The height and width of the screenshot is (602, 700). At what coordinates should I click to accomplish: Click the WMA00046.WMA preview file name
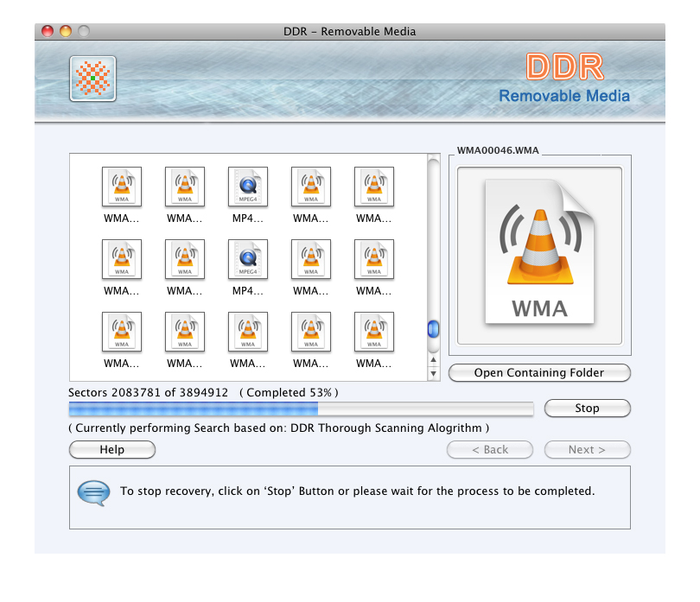click(x=498, y=150)
